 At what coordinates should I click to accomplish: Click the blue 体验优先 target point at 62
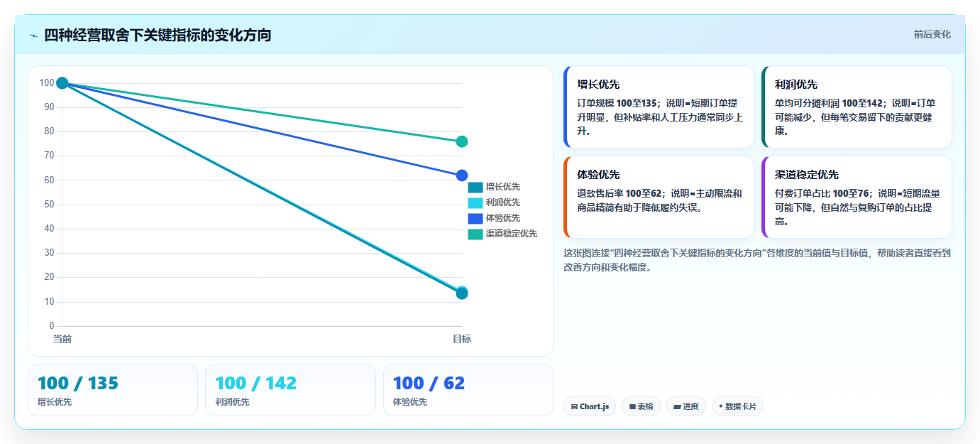coord(462,175)
